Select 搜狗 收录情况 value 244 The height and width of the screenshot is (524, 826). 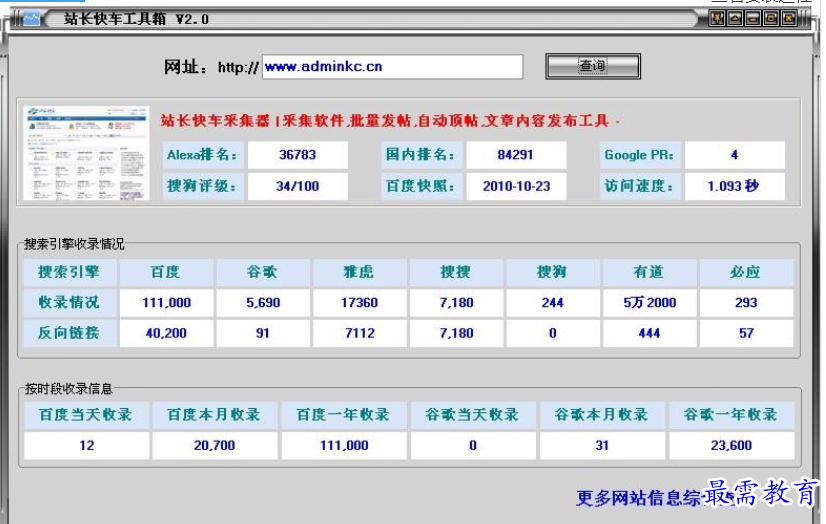click(x=553, y=303)
